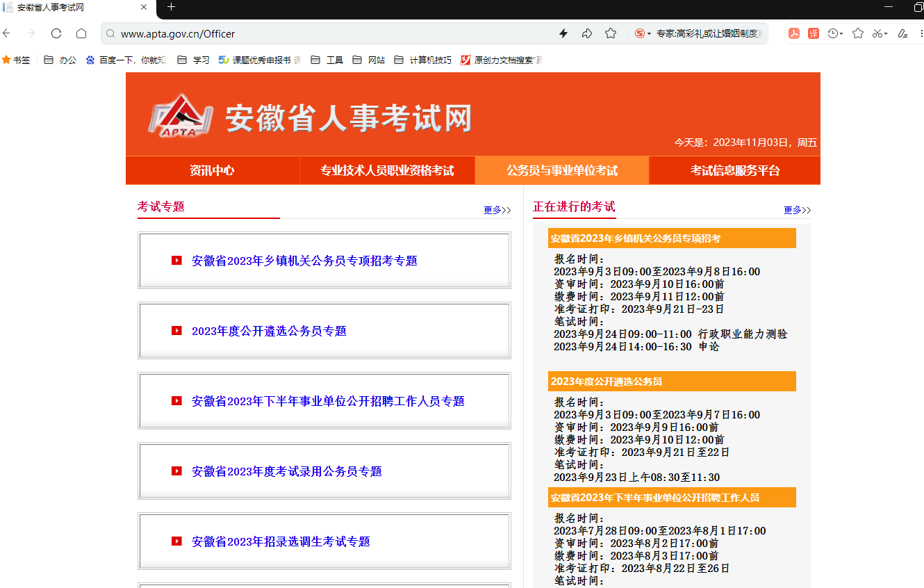Screen dimensions: 924x588
Task: Open a new browser tab with plus button
Action: (171, 7)
